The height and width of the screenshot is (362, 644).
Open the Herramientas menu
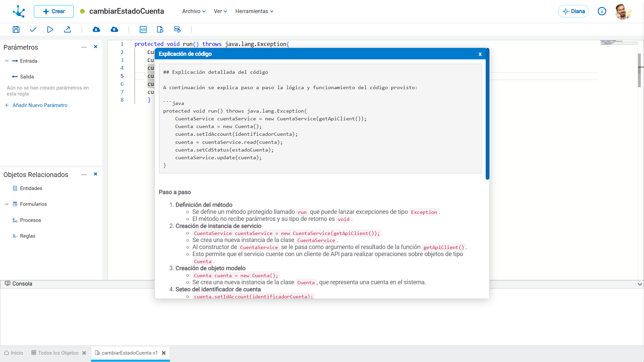tap(254, 11)
